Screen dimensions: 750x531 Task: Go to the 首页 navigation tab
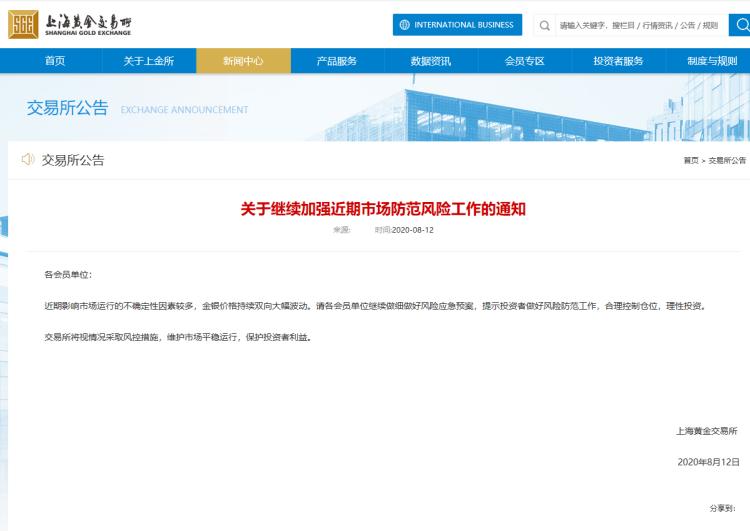coord(55,61)
